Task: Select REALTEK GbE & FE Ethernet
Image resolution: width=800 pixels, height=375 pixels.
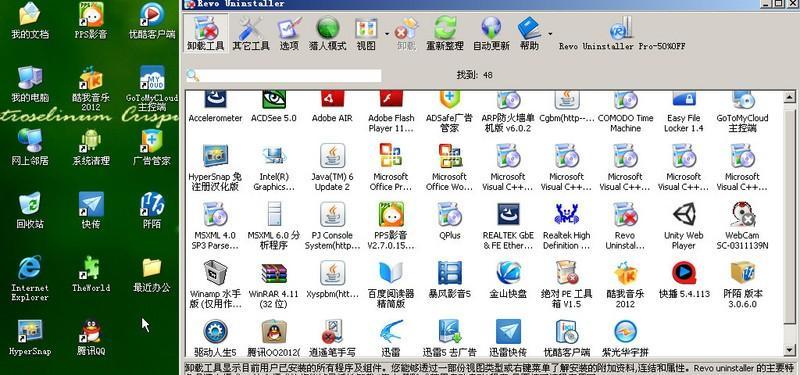Action: click(508, 226)
